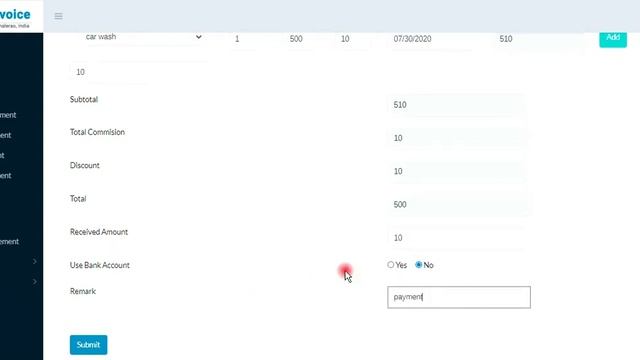
Task: Click the Remark label
Action: pyautogui.click(x=83, y=291)
